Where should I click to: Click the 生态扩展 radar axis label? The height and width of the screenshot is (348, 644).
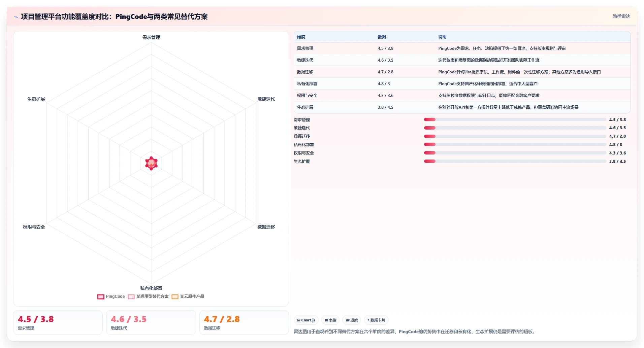pos(36,99)
